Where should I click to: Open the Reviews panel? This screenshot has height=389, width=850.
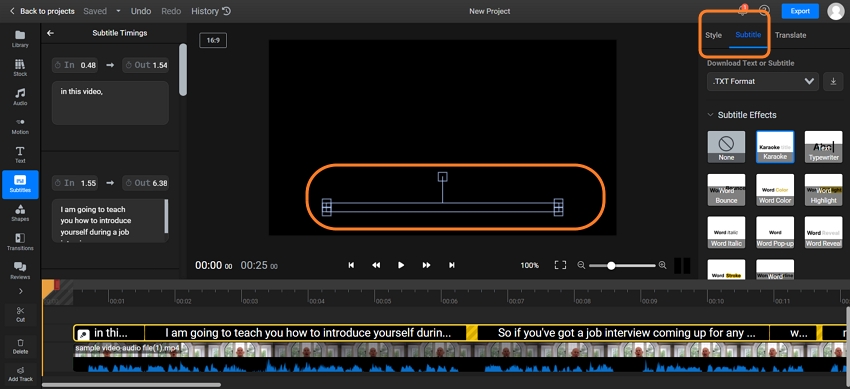point(20,271)
